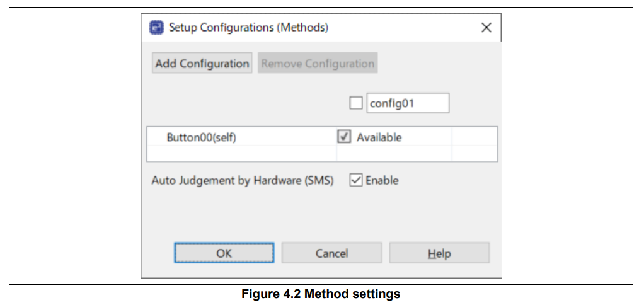Screen dimensions: 644x305
Task: Click the Remove Configuration button
Action: 318,64
